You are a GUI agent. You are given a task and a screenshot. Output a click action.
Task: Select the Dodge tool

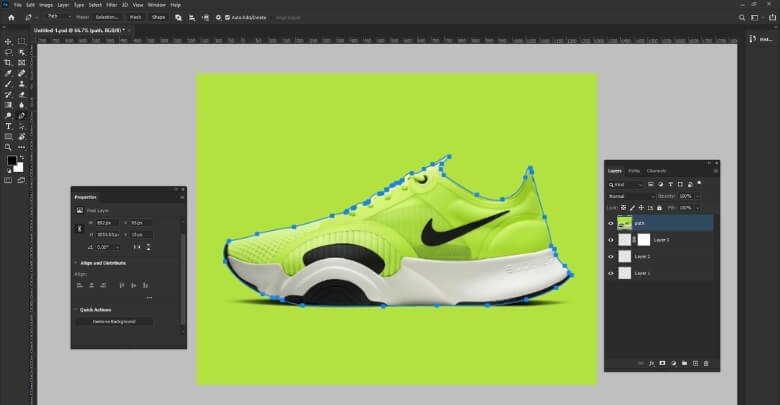(x=8, y=115)
